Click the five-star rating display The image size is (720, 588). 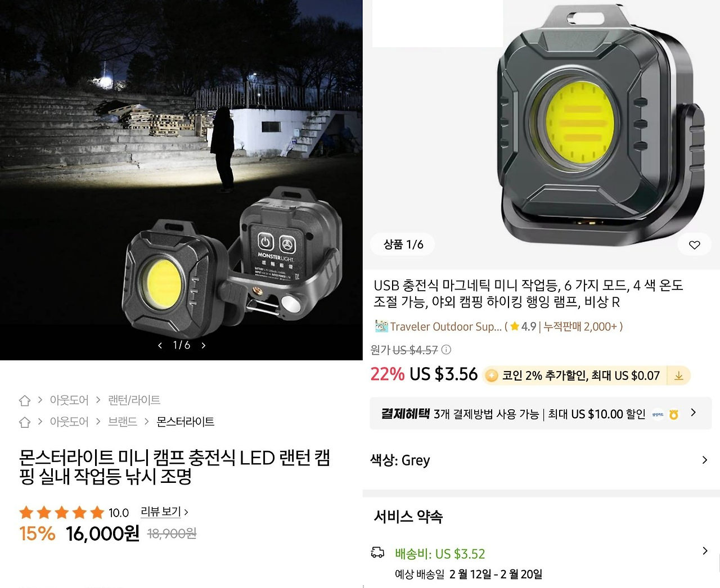[x=62, y=512]
